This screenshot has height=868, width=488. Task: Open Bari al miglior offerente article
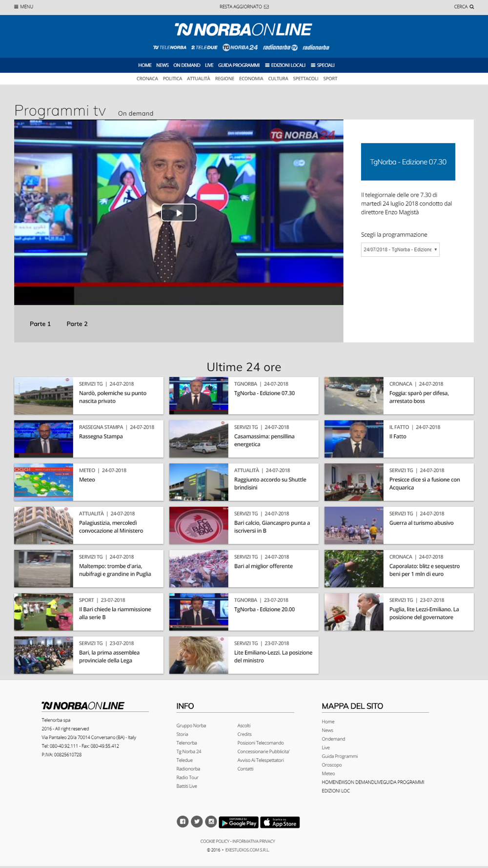pos(264,566)
